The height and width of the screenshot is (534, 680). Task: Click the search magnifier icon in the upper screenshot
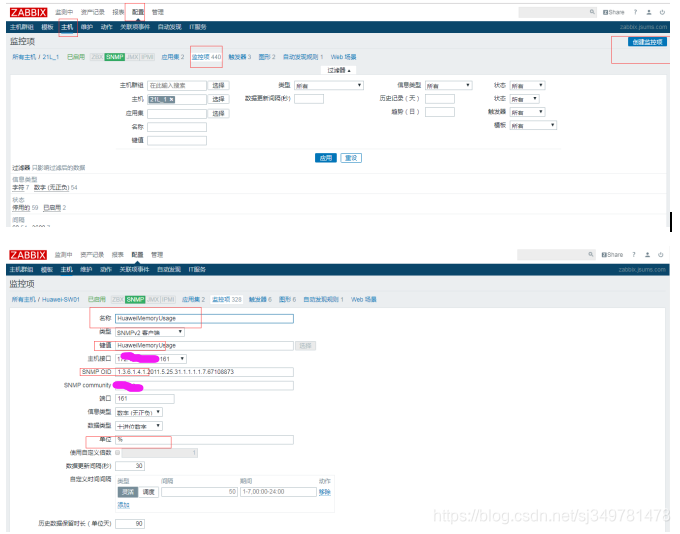click(592, 12)
